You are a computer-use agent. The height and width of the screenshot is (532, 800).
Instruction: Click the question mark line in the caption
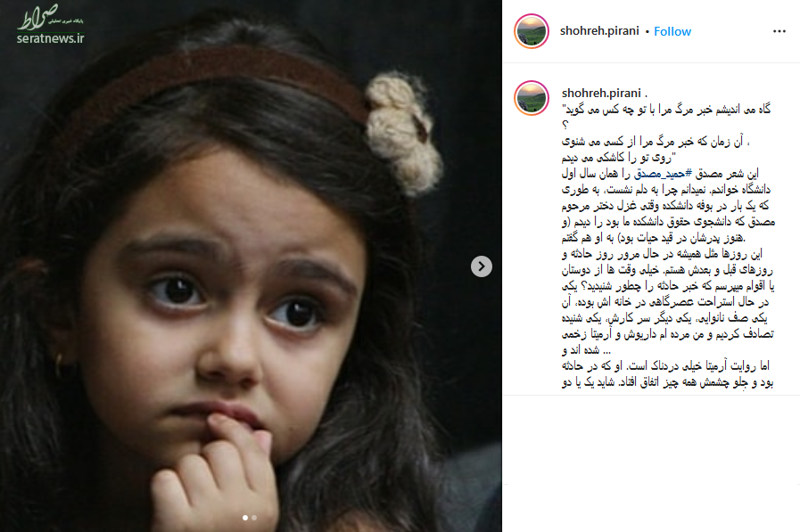565,125
